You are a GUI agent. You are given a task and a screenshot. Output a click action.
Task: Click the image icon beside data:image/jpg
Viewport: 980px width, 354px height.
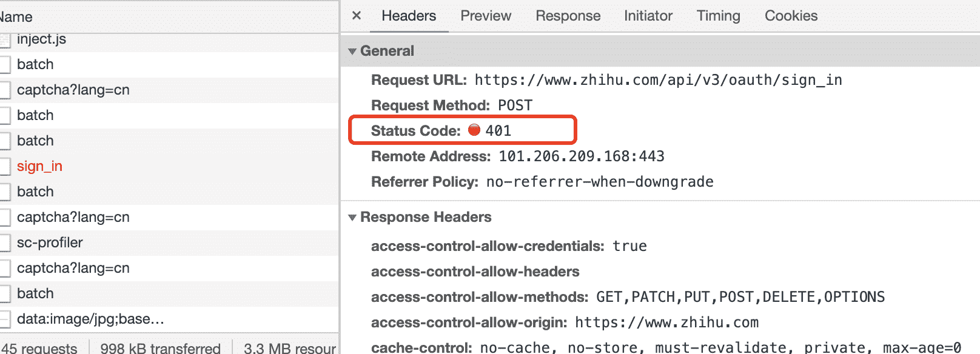5,319
